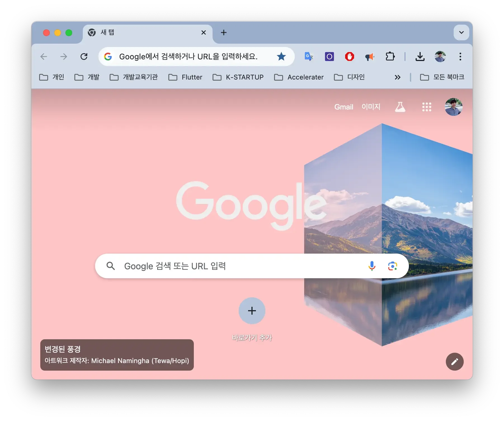This screenshot has height=421, width=504.
Task: Open the Google account avatar on the page
Action: coord(453,107)
